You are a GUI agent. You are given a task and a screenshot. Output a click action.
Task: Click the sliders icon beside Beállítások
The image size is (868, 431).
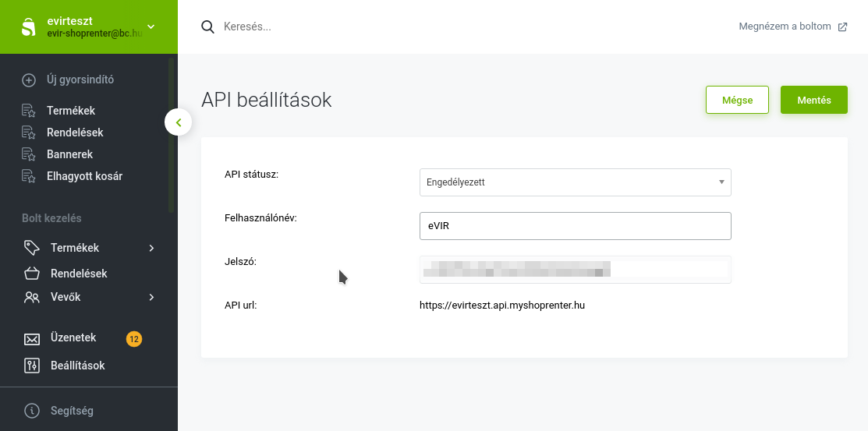tap(31, 366)
